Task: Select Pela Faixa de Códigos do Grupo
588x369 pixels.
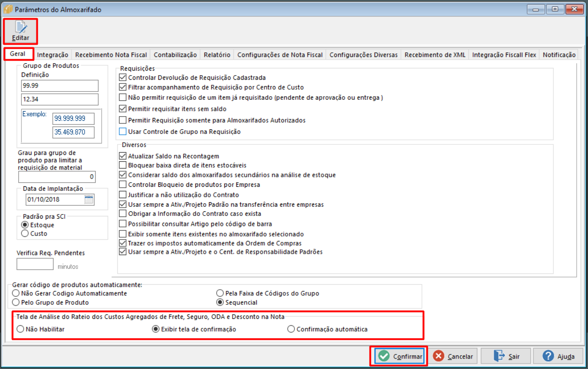Action: (220, 293)
